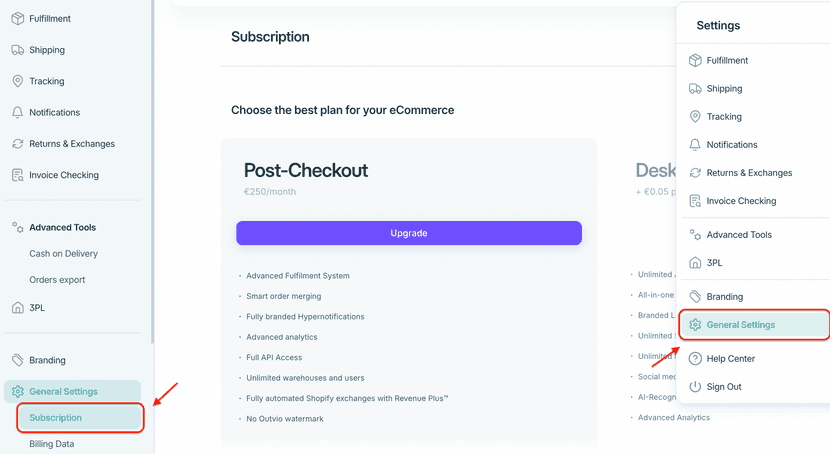Viewport: 830px width, 454px height.
Task: Select General Settings in the Settings panel
Action: pos(740,325)
